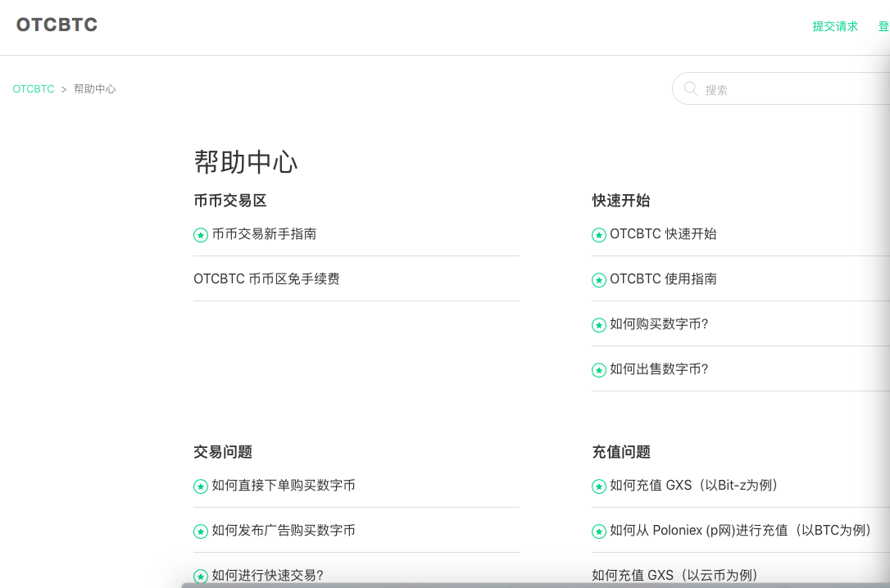Click star icon beside 如何出售数字币?

(x=599, y=370)
